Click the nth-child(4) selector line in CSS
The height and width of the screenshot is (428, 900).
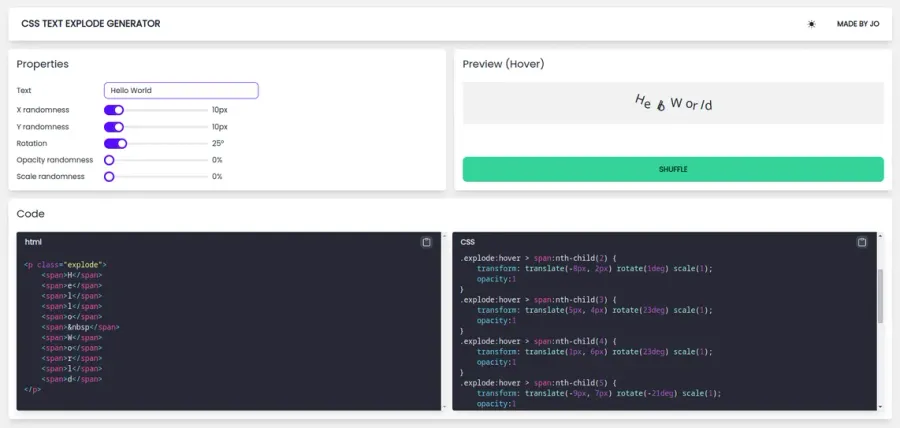pyautogui.click(x=538, y=341)
